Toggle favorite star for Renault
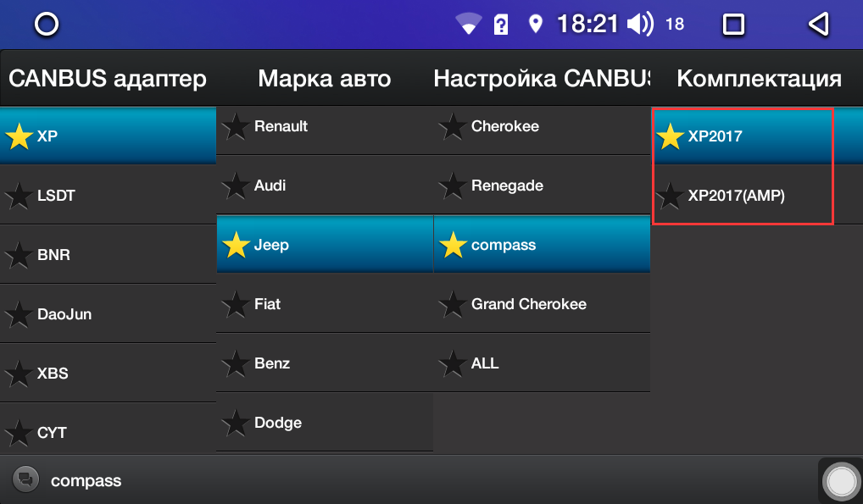863x504 pixels. click(x=236, y=126)
